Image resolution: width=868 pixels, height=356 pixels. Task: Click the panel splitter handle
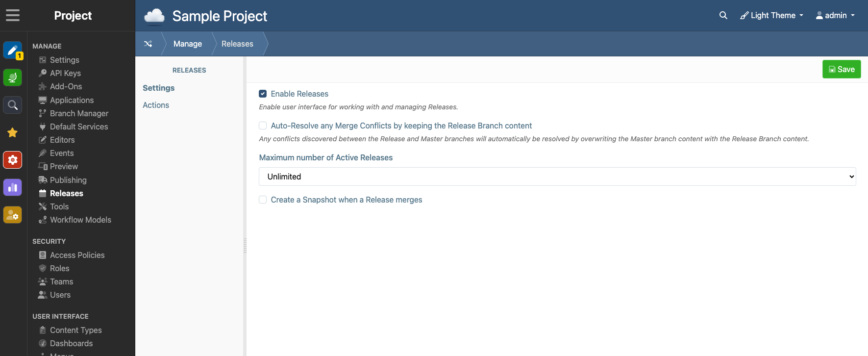(x=245, y=245)
